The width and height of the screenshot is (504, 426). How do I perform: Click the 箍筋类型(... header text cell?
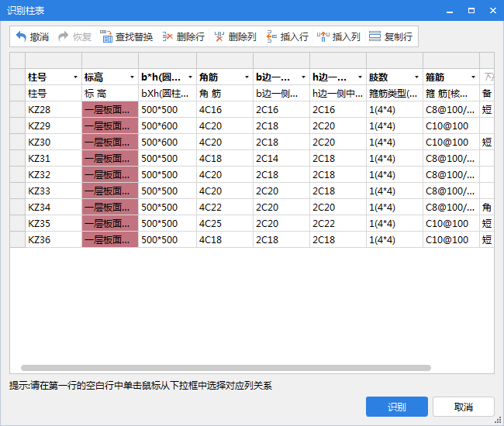click(x=395, y=94)
